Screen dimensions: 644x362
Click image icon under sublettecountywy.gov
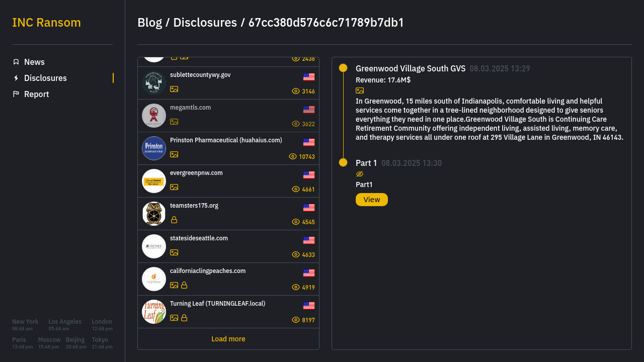[x=174, y=89]
